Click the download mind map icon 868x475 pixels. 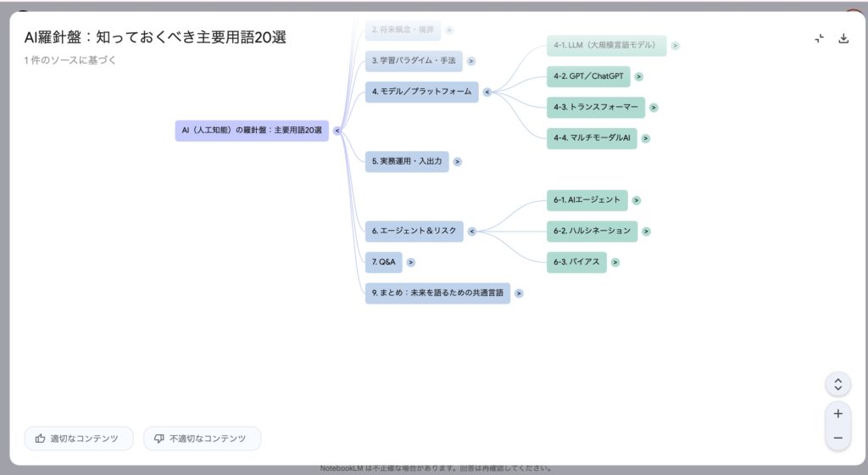pyautogui.click(x=843, y=38)
